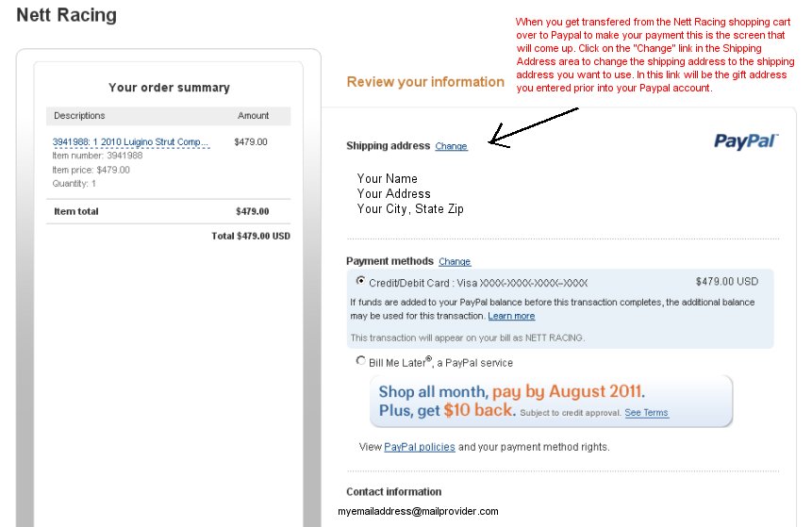Viewport: 812px width, 527px height.
Task: Select the Credit/Debit Card radio button
Action: (x=360, y=281)
